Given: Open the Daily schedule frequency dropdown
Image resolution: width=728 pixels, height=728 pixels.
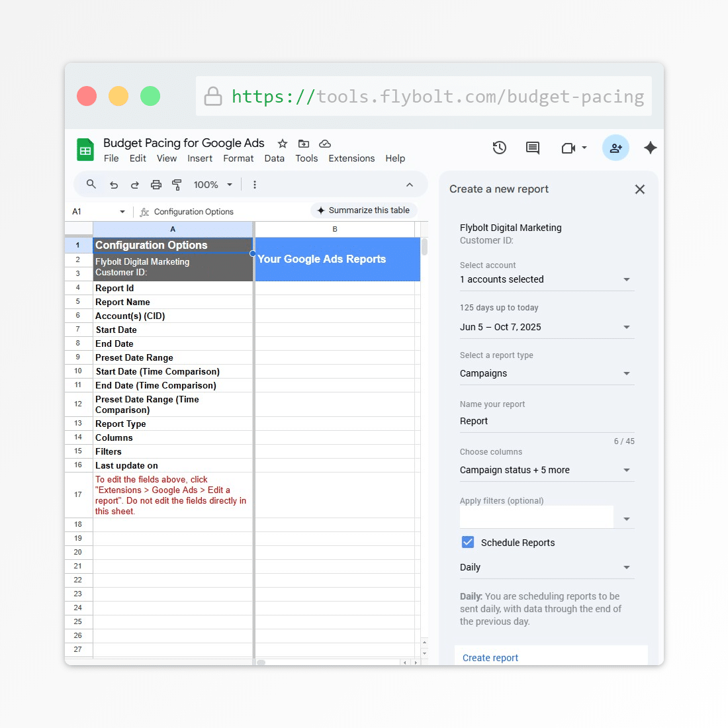Looking at the screenshot, I should pos(546,567).
